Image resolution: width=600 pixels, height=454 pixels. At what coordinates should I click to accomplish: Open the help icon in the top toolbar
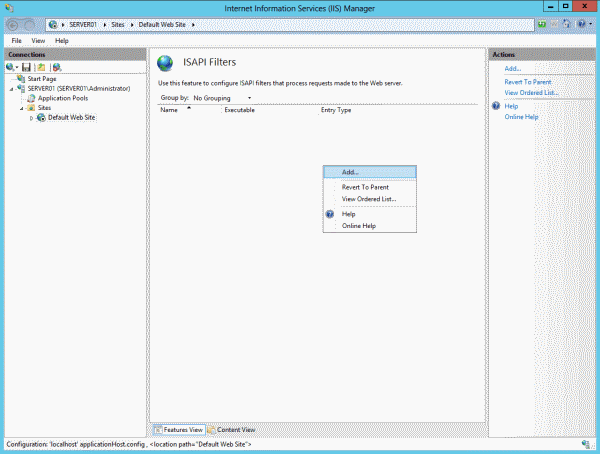coord(581,24)
